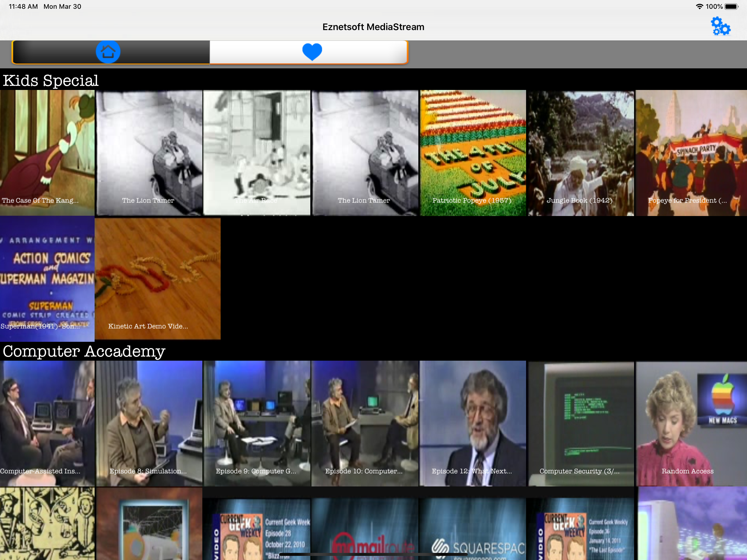Open Popeye for President thumbnail

691,153
